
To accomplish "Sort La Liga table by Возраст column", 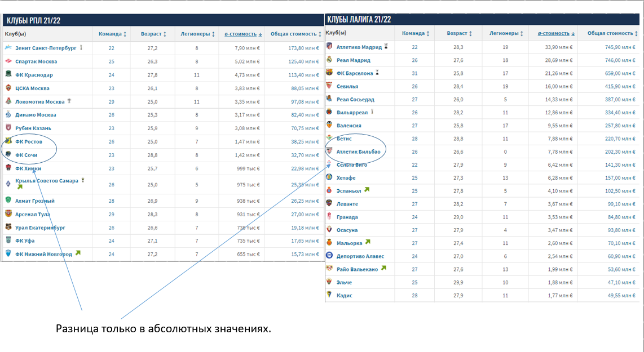I will [x=459, y=33].
